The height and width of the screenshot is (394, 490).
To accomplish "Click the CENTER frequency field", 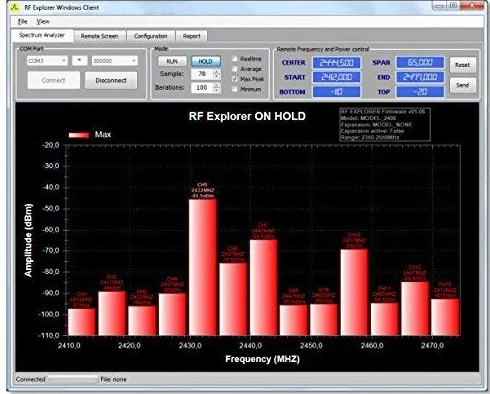I will 336,63.
